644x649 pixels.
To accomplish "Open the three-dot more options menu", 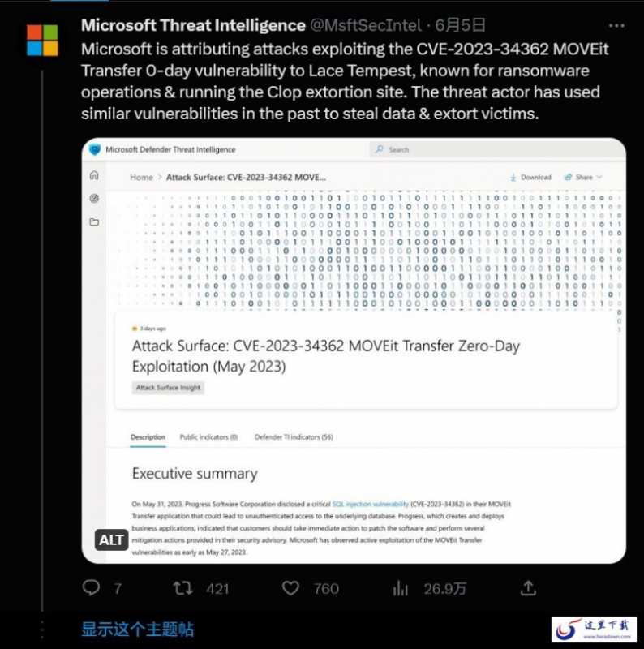I will tap(616, 26).
